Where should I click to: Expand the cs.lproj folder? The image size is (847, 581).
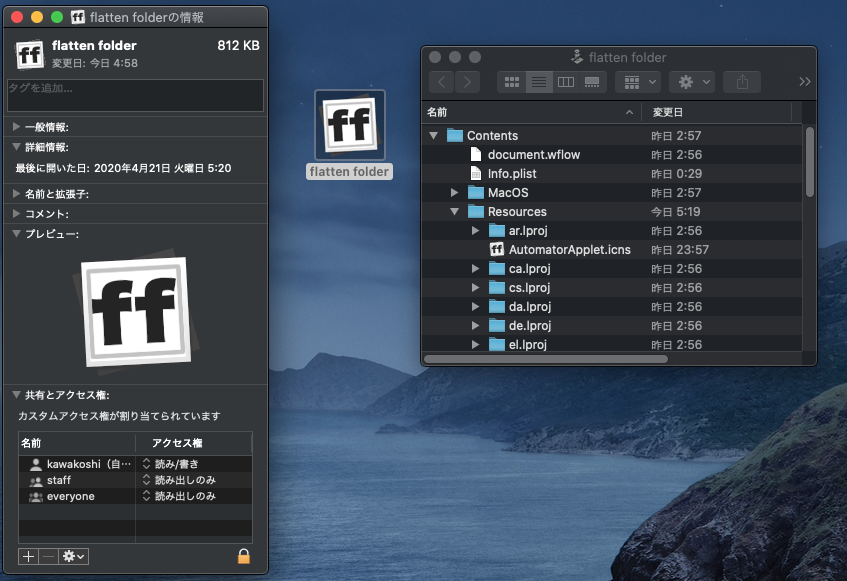475,287
